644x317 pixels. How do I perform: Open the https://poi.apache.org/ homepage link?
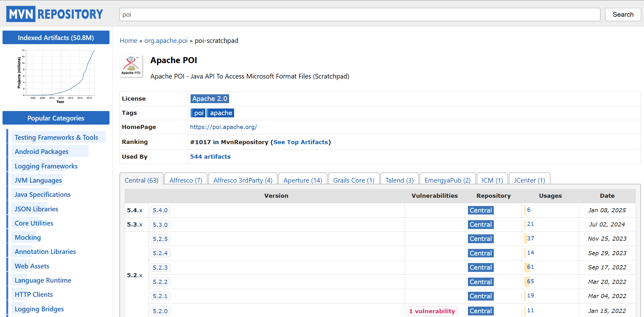(x=223, y=127)
